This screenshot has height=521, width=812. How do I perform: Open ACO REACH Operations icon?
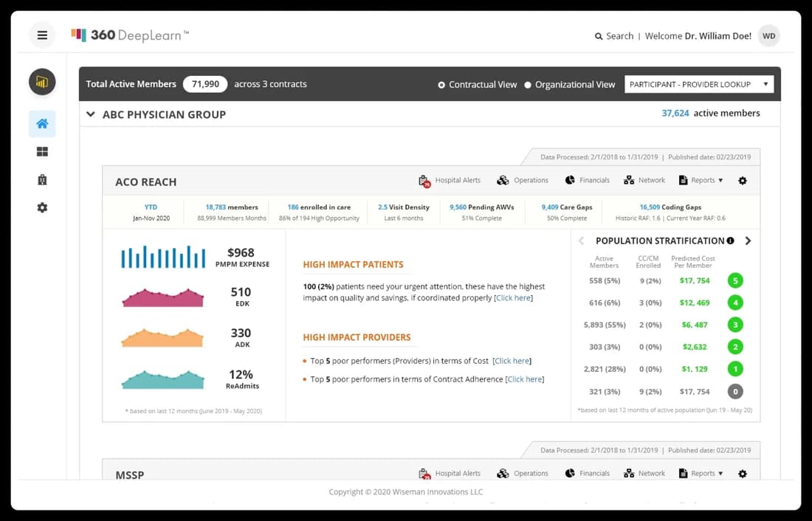click(x=503, y=180)
